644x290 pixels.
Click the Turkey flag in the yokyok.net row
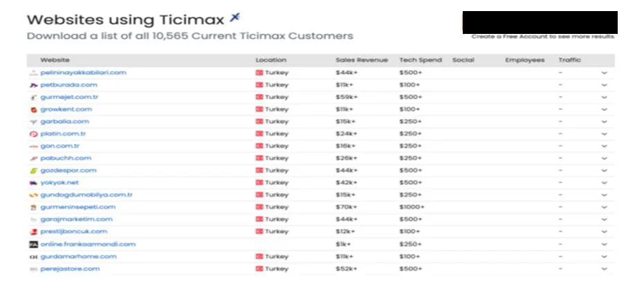259,183
